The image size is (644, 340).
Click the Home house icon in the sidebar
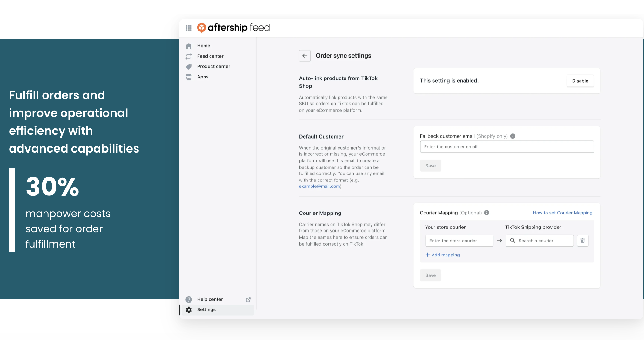pos(189,46)
